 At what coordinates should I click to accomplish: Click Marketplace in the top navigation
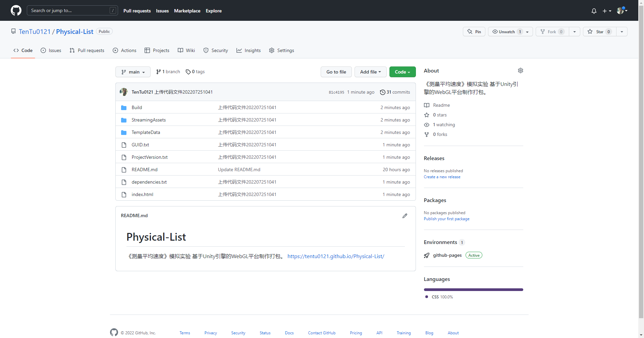coord(187,11)
